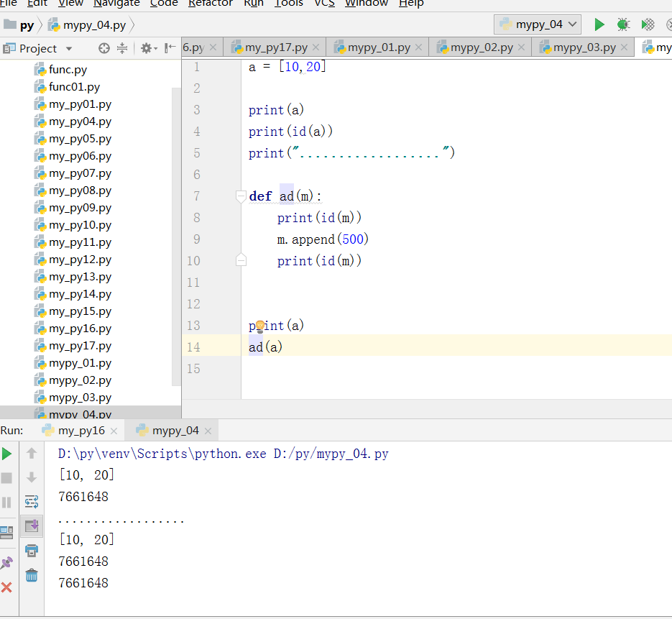
Task: Run with coverage from the top toolbar
Action: (648, 24)
